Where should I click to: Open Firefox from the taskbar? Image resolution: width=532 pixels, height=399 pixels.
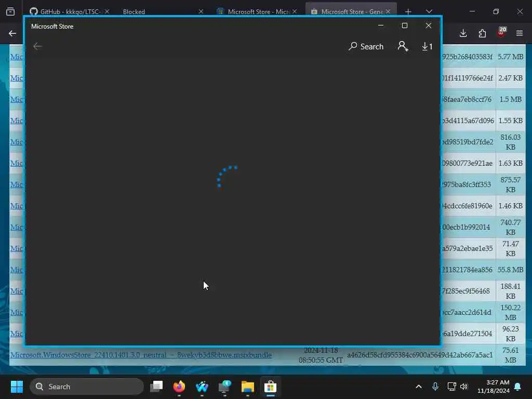[x=179, y=387]
